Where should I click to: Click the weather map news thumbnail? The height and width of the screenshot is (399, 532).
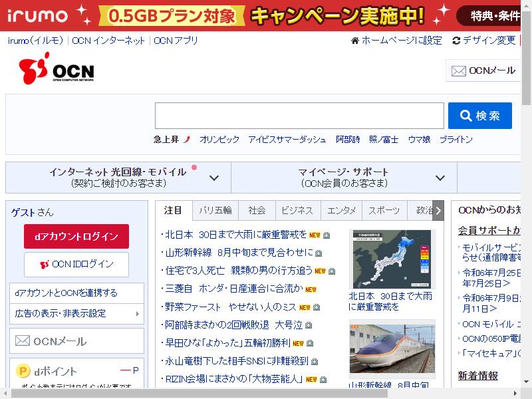(392, 259)
